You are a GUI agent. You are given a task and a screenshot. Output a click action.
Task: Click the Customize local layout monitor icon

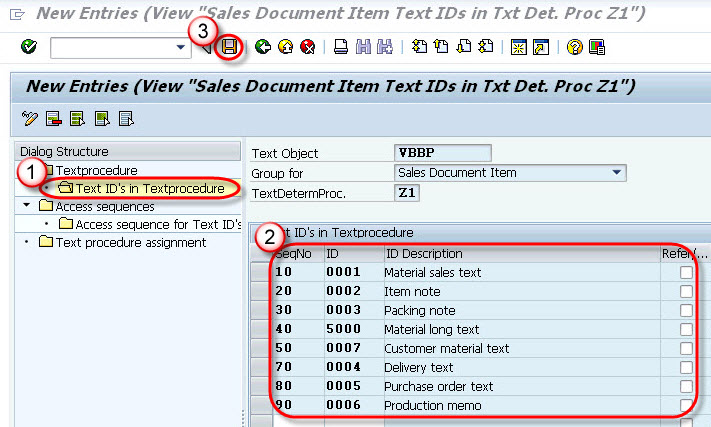[x=597, y=47]
